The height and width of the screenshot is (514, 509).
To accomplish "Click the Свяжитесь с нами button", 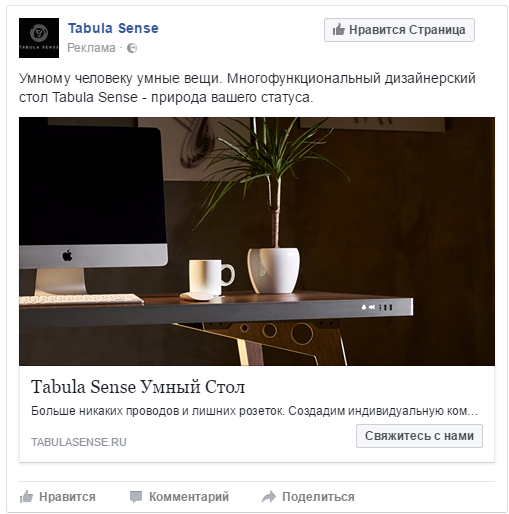I will pos(419,436).
